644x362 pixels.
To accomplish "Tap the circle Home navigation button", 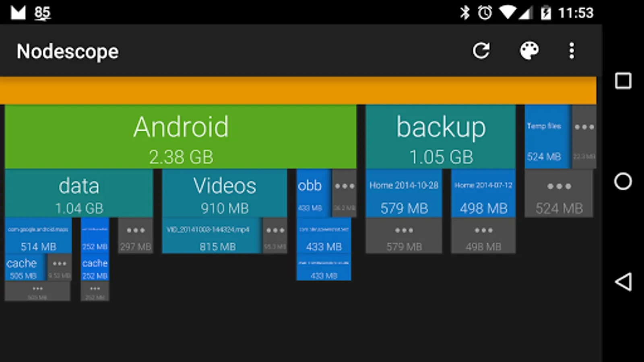I will [x=623, y=181].
